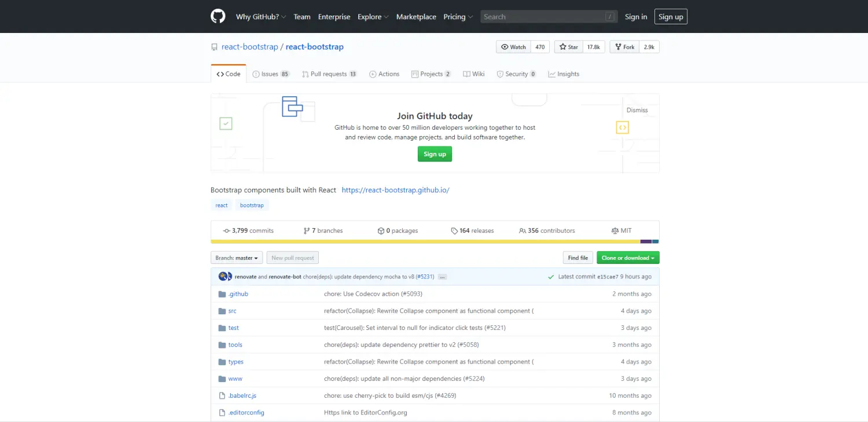Open latest commit hash e15cae7
868x422 pixels.
click(608, 277)
